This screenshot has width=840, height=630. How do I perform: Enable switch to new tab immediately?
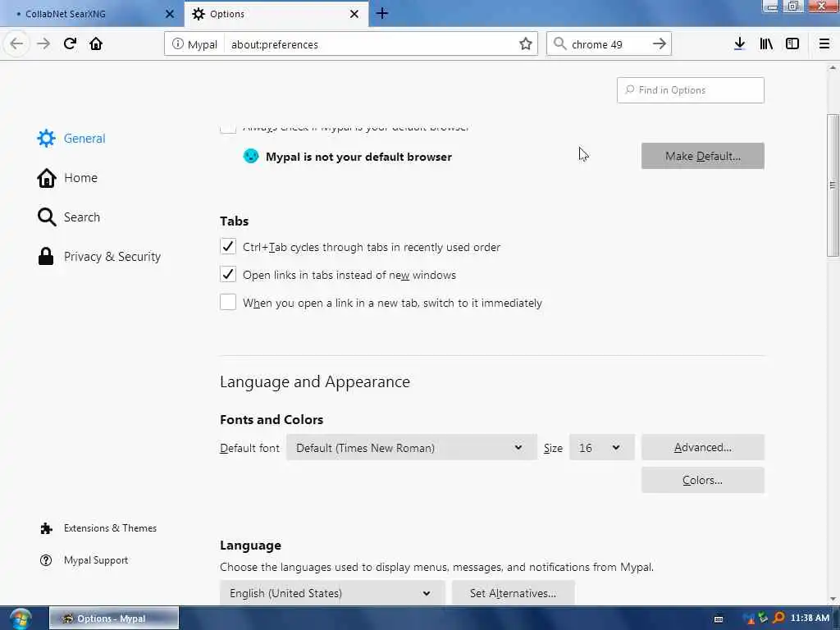228,302
